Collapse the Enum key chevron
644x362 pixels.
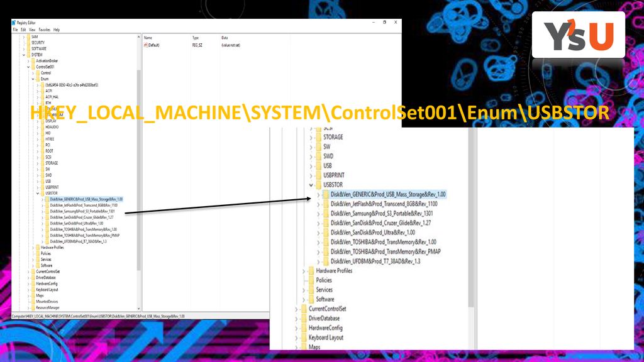click(x=33, y=79)
